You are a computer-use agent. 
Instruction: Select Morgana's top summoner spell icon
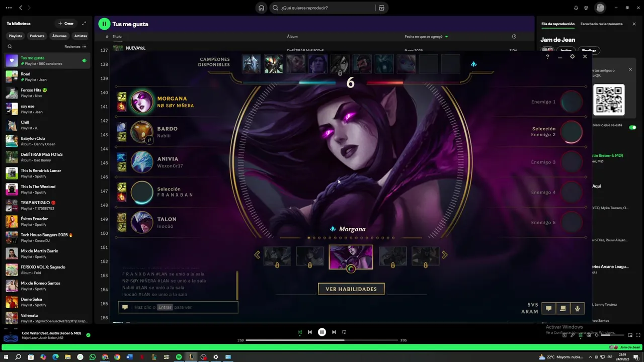pos(121,97)
